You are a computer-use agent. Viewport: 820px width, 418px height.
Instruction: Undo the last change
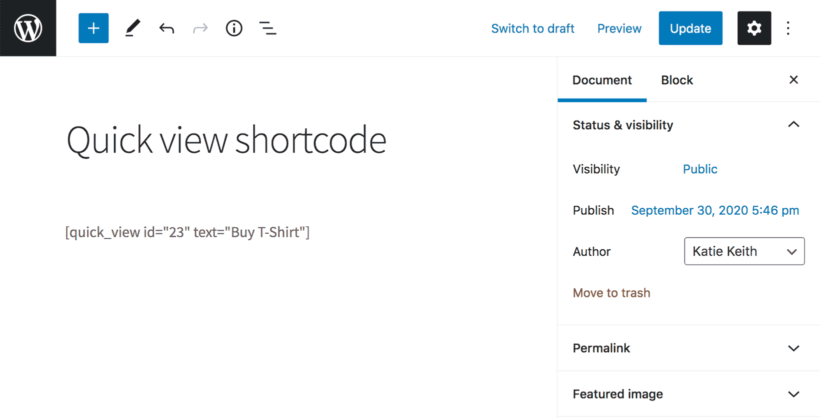pyautogui.click(x=166, y=28)
